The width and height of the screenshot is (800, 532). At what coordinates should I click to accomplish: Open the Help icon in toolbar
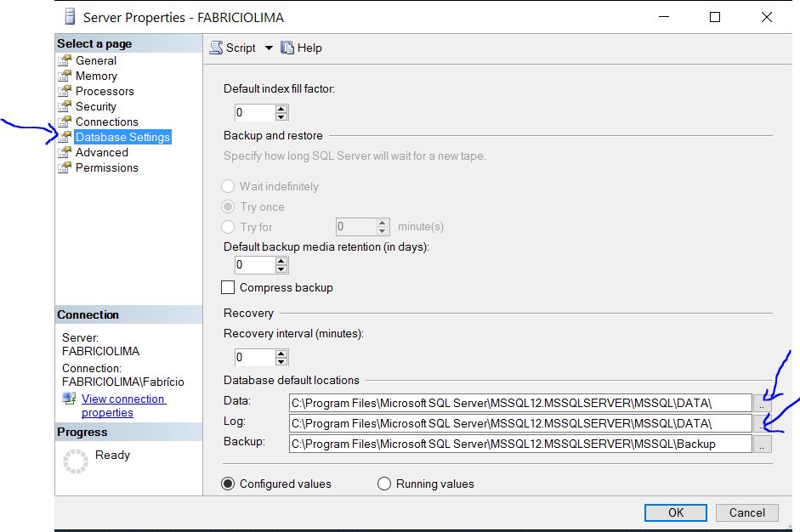pyautogui.click(x=287, y=48)
